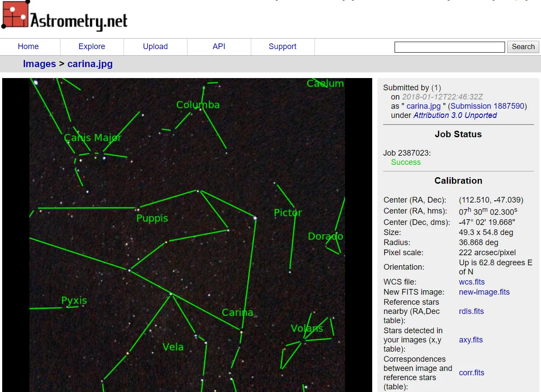
Task: Click the Search button
Action: tap(523, 47)
